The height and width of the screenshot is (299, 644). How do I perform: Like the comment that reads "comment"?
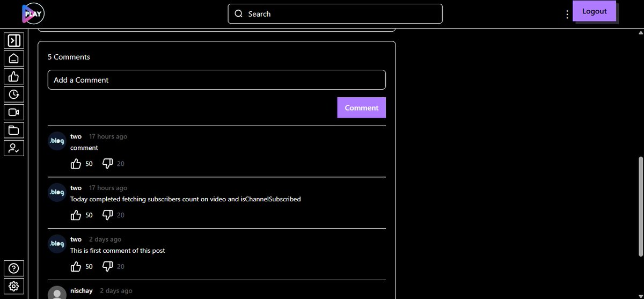76,163
